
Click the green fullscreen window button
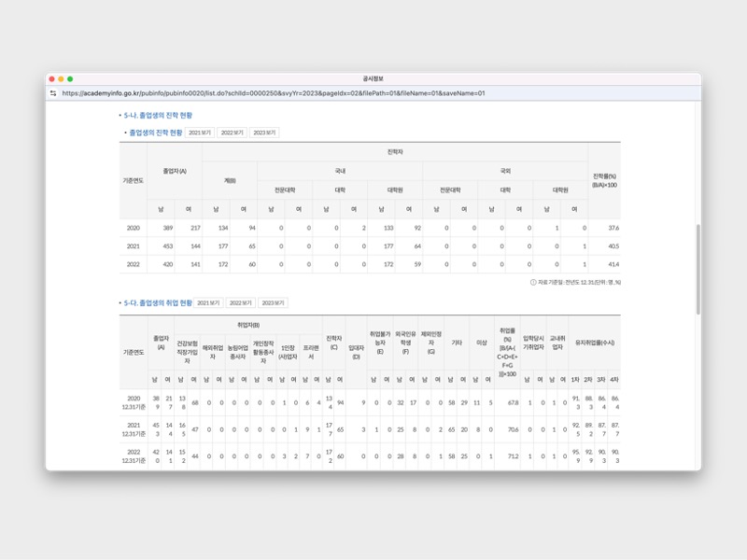click(70, 79)
